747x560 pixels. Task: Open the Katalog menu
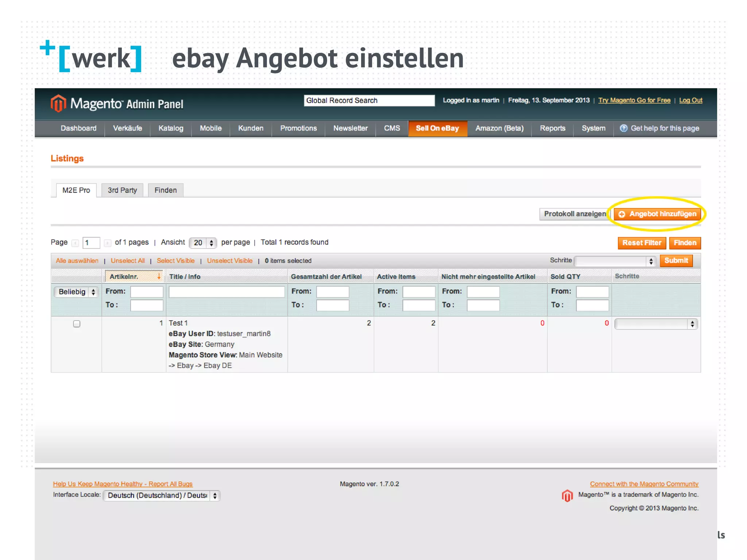click(x=171, y=128)
